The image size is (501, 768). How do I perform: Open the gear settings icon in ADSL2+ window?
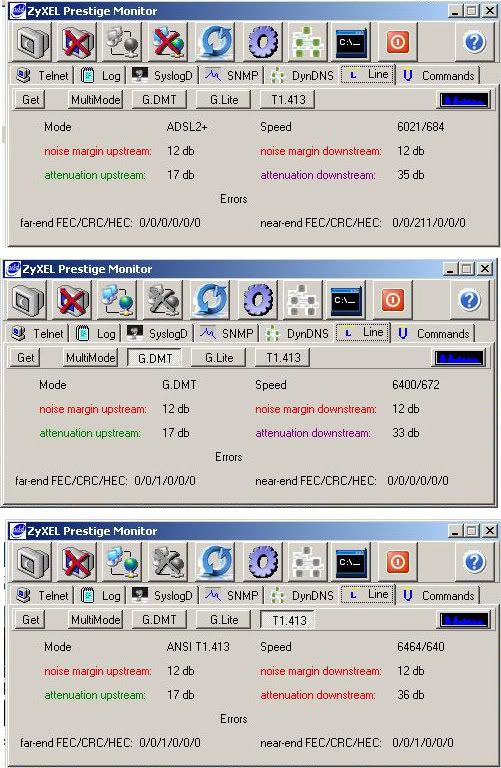coord(262,42)
